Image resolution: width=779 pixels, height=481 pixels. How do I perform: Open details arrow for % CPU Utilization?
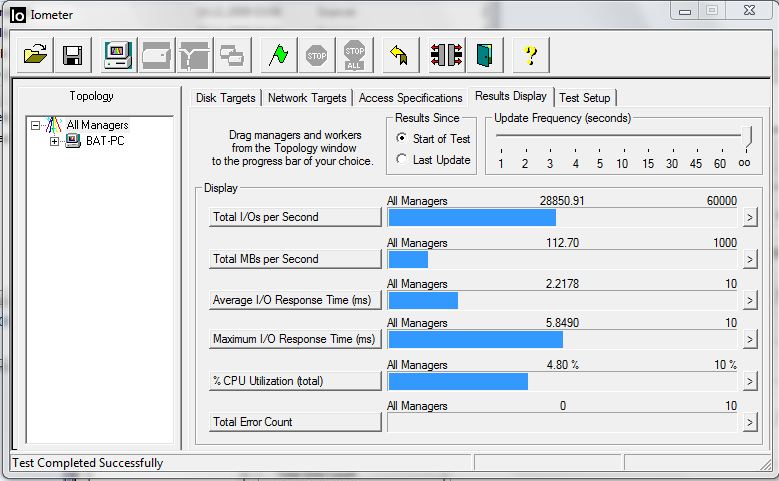[750, 381]
